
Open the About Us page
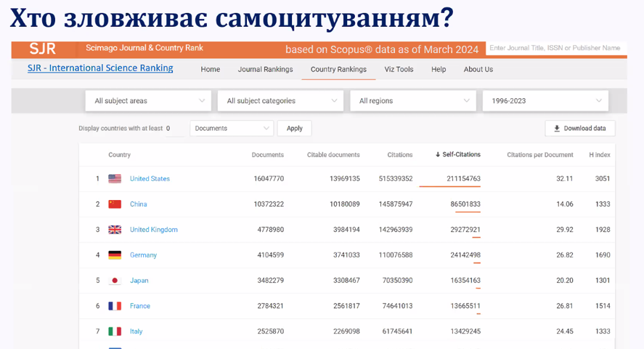478,70
